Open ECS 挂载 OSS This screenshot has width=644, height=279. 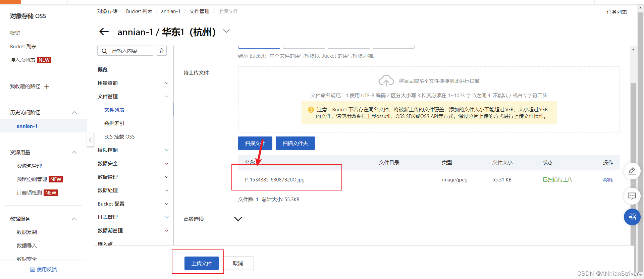point(119,136)
